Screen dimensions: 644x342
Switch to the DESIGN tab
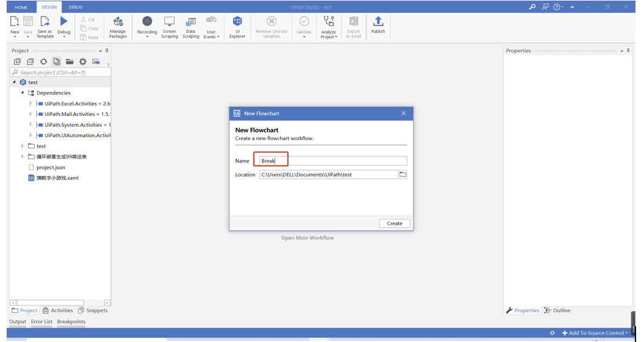(x=49, y=7)
